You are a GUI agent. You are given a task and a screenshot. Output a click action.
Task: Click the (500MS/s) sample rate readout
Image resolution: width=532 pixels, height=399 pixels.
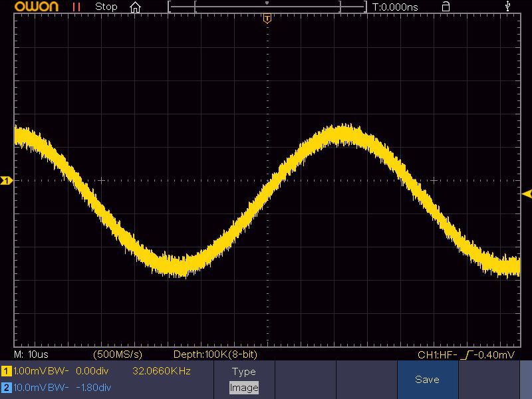[x=118, y=354]
